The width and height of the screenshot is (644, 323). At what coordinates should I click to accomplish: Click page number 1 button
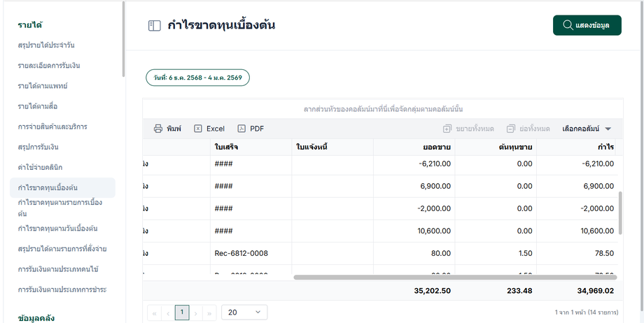(x=182, y=313)
